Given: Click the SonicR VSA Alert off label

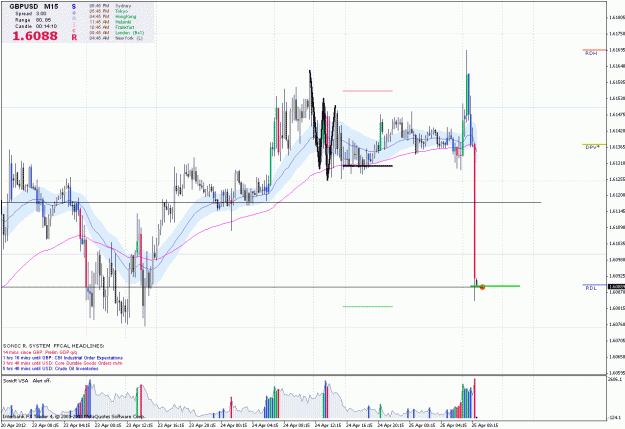Looking at the screenshot, I should (x=27, y=381).
